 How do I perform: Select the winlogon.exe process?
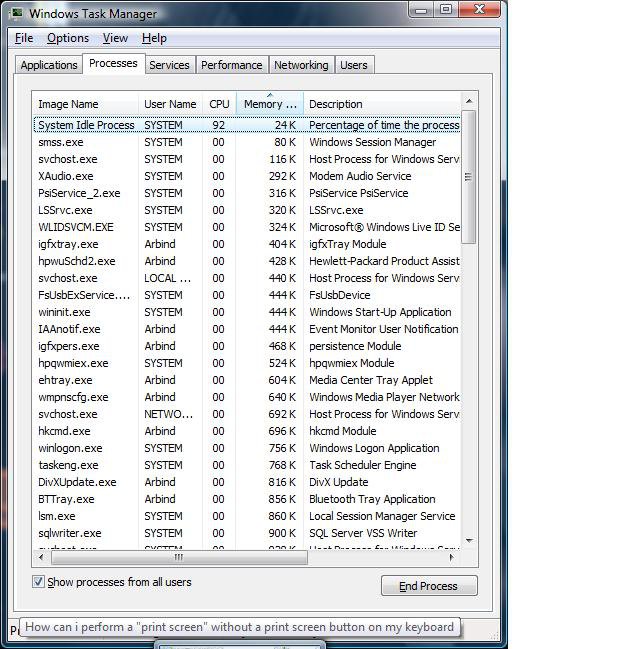click(247, 447)
